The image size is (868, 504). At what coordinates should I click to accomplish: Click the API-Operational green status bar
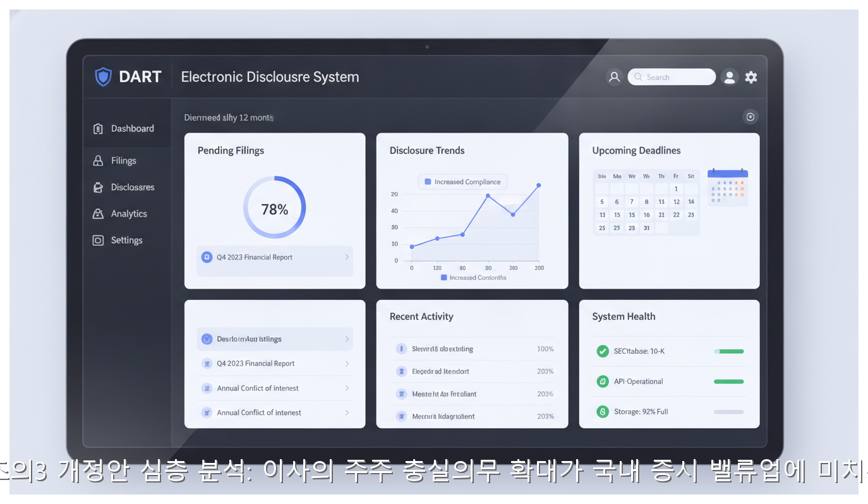pos(729,381)
